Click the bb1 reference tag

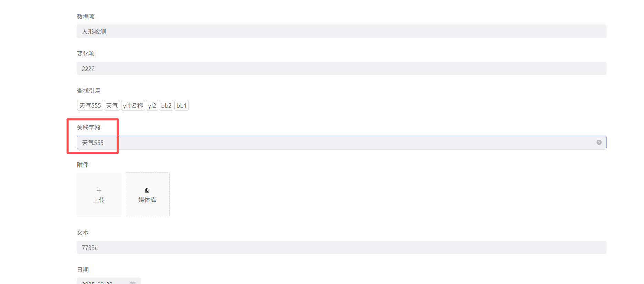pos(181,105)
